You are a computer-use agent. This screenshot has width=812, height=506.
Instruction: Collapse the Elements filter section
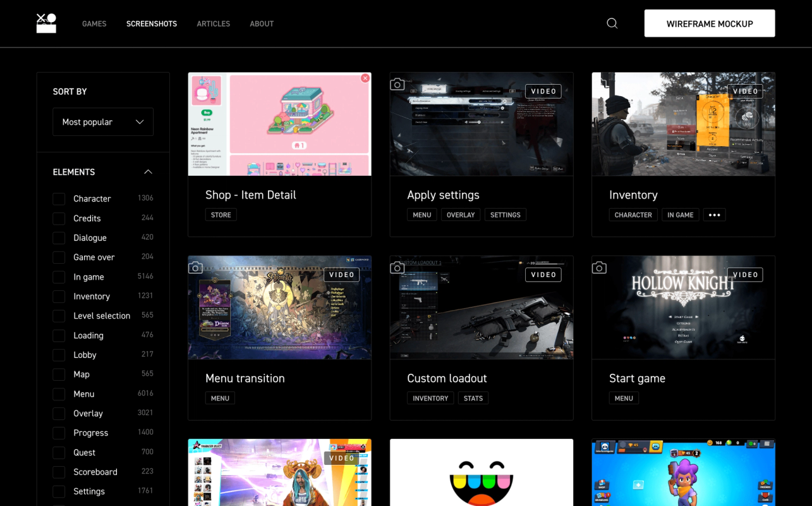click(x=148, y=172)
